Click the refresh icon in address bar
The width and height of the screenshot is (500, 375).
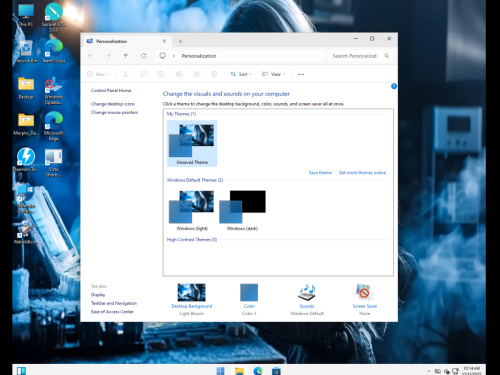[x=143, y=56]
